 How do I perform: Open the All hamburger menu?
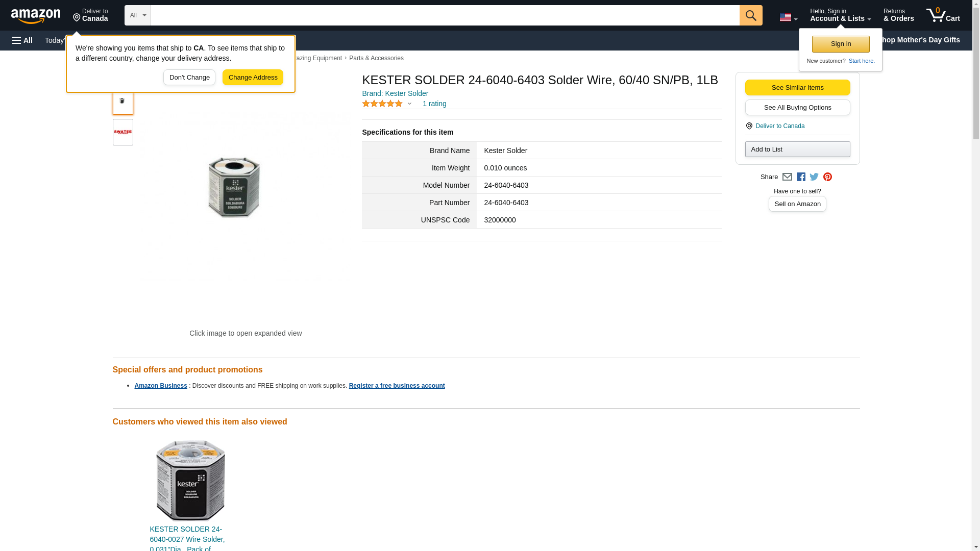(x=22, y=40)
